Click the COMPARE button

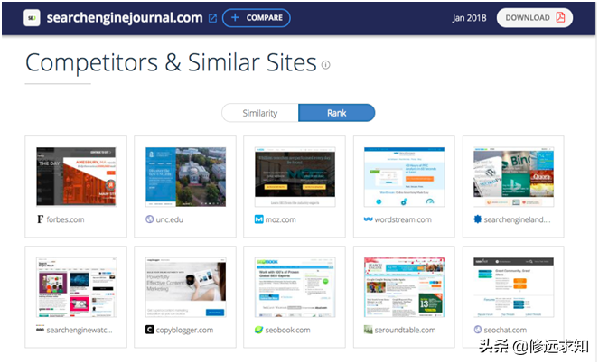[257, 18]
